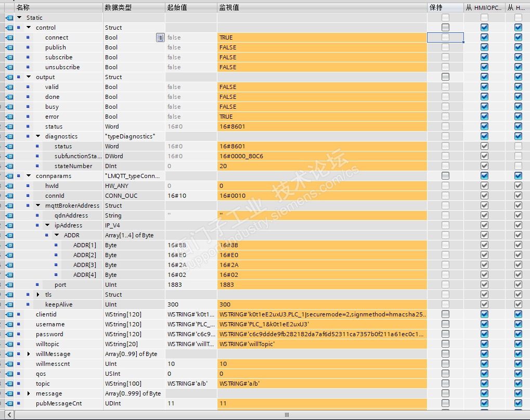Toggle the retain checkbox for the control row
This screenshot has height=420, width=530.
[x=446, y=28]
